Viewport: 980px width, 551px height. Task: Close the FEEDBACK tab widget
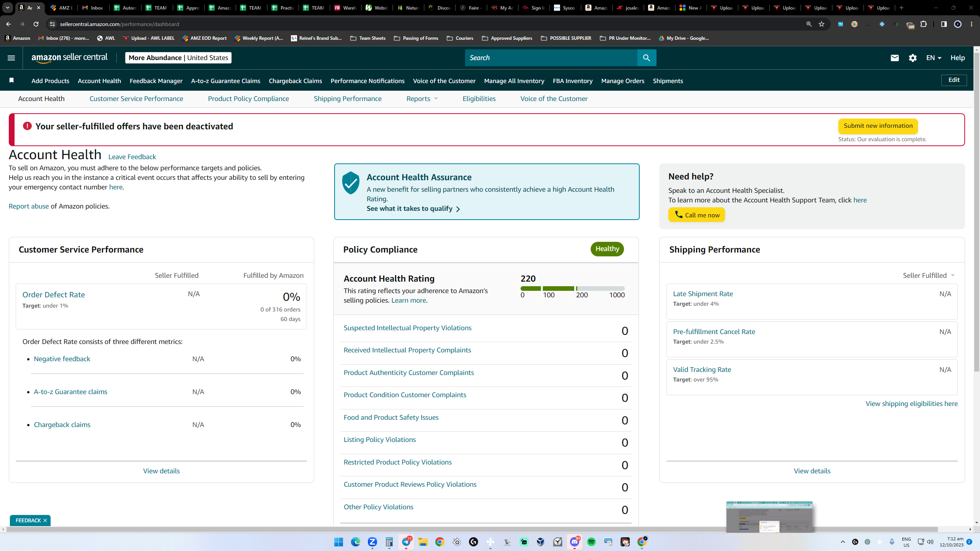coord(45,520)
